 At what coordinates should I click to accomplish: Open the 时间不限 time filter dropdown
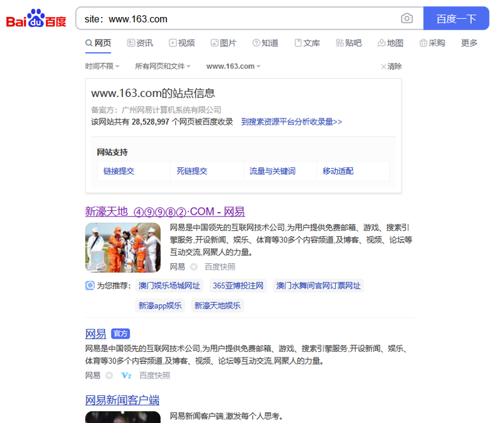point(102,66)
